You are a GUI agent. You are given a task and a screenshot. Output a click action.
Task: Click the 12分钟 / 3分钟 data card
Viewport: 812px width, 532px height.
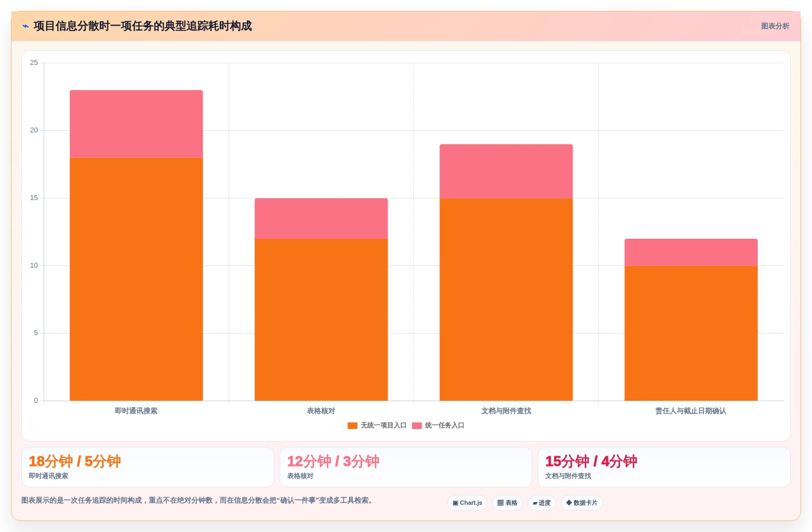406,467
